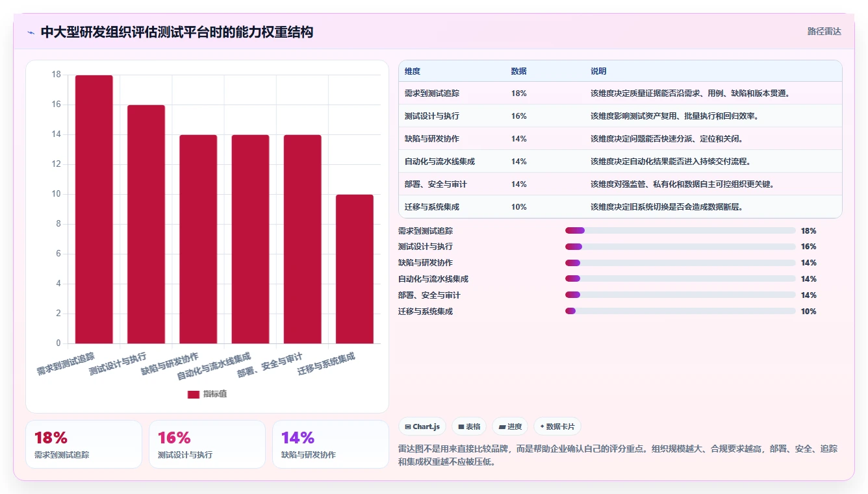
Task: Click the 缺陷与研发协作 bar in chart
Action: click(x=198, y=239)
